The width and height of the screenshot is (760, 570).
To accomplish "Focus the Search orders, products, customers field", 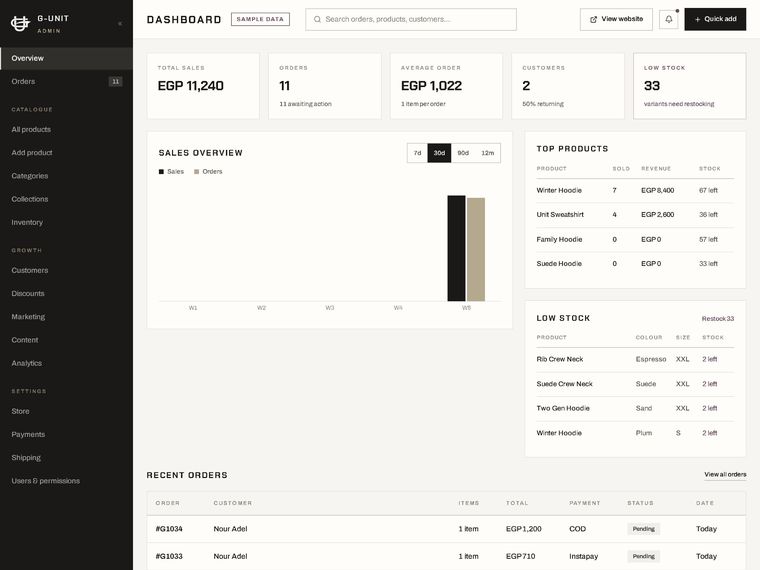I will coord(411,19).
